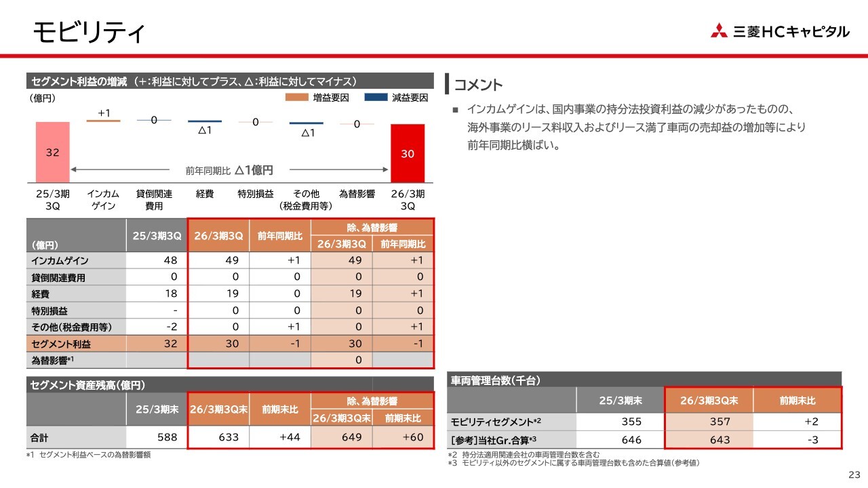The height and width of the screenshot is (488, 868).
Task: Select the [参考]当社Gr.合算*3 row label
Action: pyautogui.click(x=494, y=440)
